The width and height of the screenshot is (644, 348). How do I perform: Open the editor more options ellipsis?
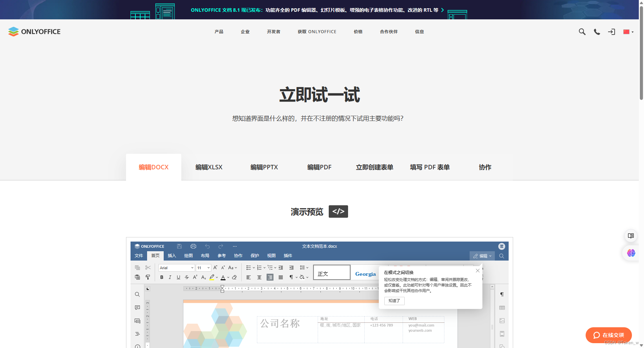235,246
